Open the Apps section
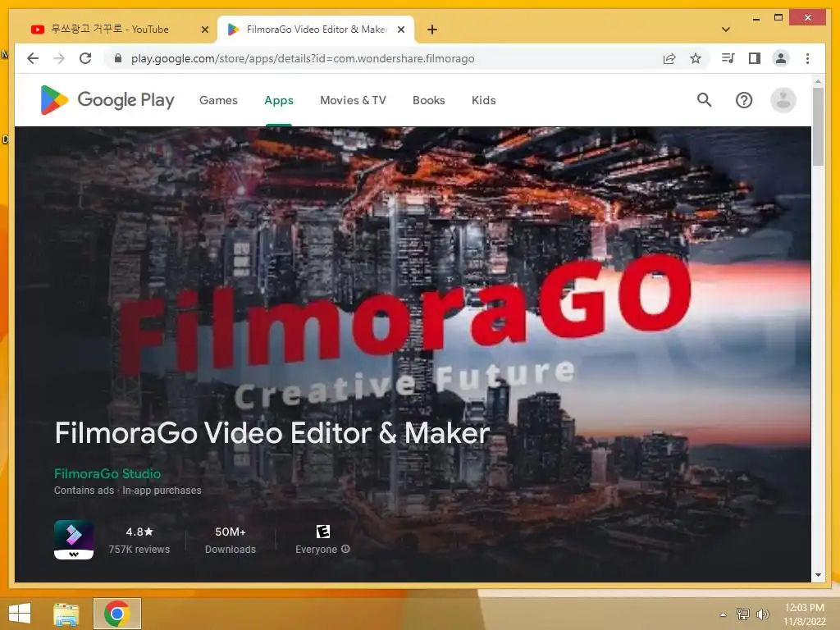Image resolution: width=840 pixels, height=630 pixels. point(279,100)
